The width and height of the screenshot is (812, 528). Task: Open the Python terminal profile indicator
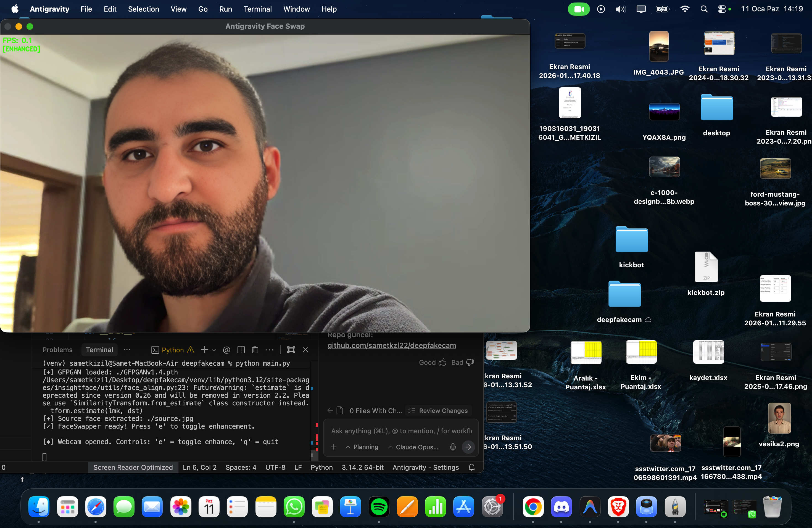[173, 350]
